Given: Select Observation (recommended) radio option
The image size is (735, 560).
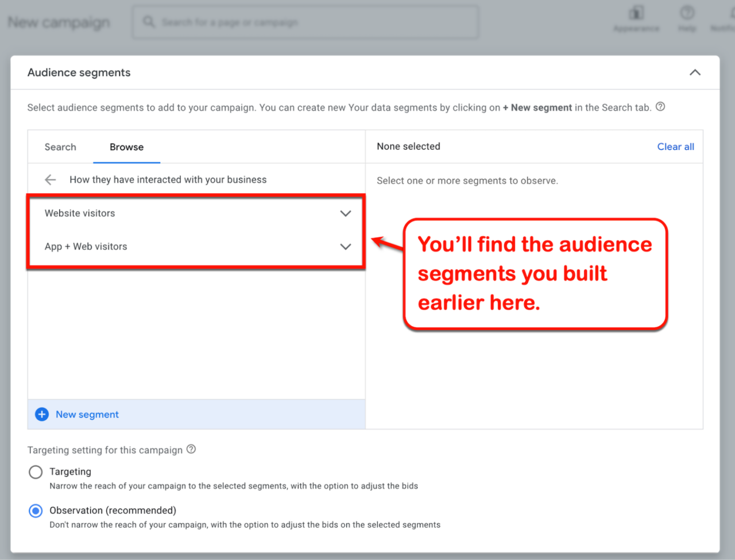Looking at the screenshot, I should [36, 511].
